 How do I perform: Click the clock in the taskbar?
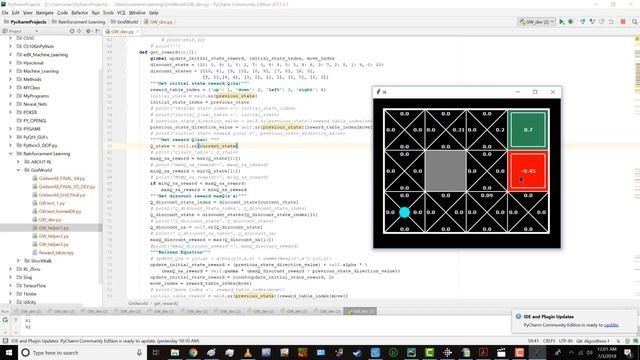point(606,353)
